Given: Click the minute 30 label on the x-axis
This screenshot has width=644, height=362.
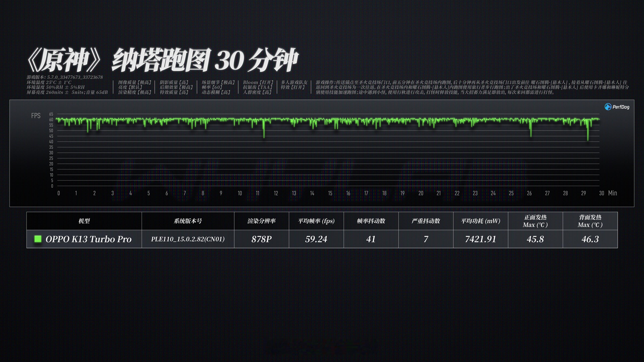Looking at the screenshot, I should (x=602, y=193).
